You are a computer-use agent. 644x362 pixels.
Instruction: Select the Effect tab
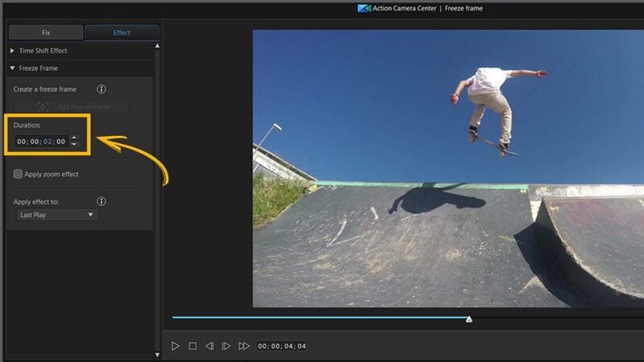point(122,32)
